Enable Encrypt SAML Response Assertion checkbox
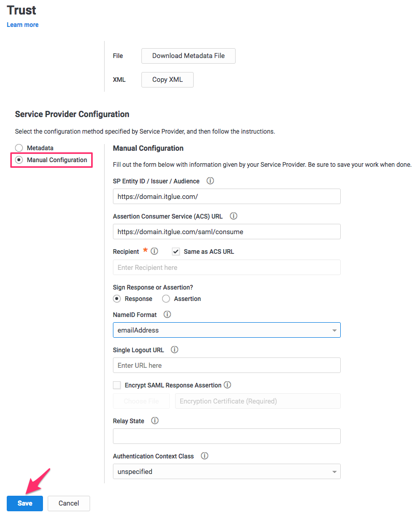Image resolution: width=420 pixels, height=518 pixels. coord(117,385)
